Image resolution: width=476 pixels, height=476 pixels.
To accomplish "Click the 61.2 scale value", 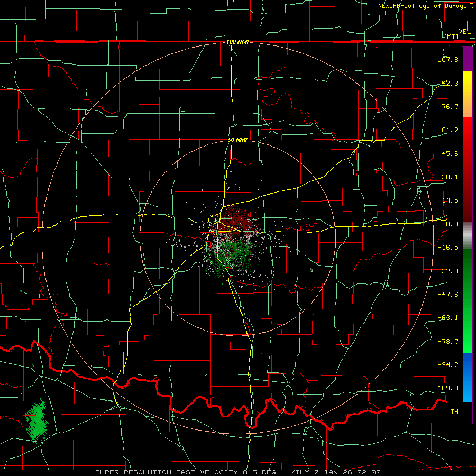I will 450,130.
